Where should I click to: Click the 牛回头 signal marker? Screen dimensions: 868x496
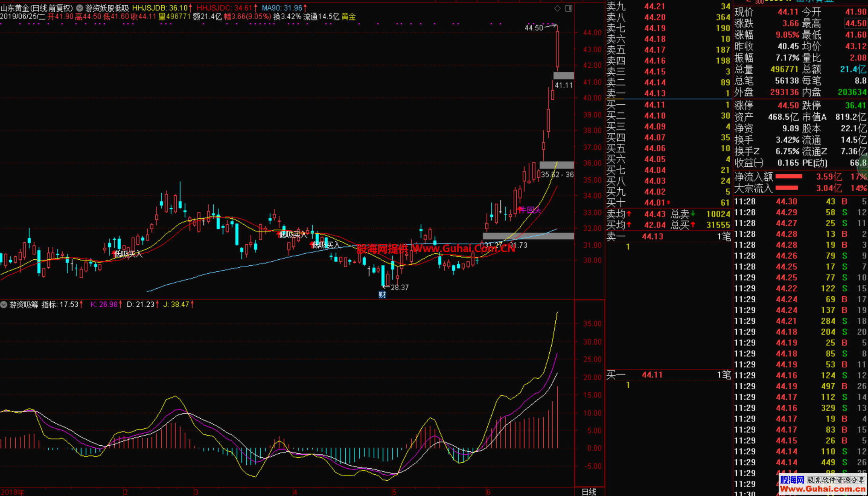click(529, 210)
